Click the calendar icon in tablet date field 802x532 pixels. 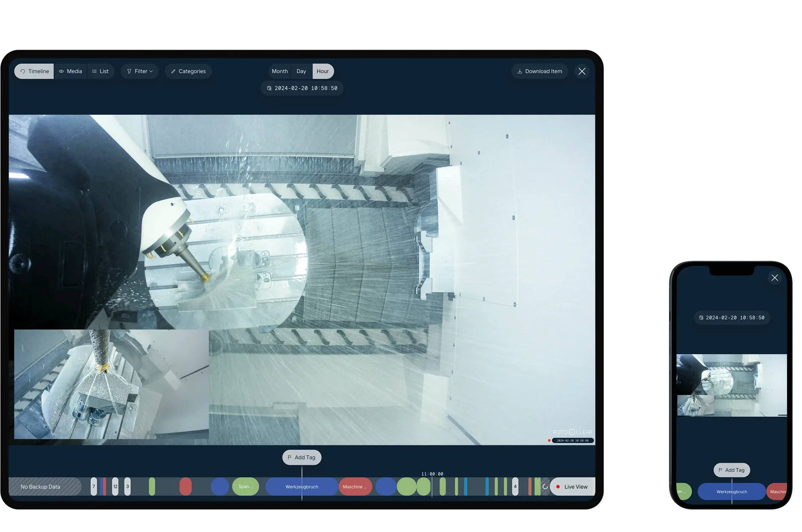coord(269,88)
